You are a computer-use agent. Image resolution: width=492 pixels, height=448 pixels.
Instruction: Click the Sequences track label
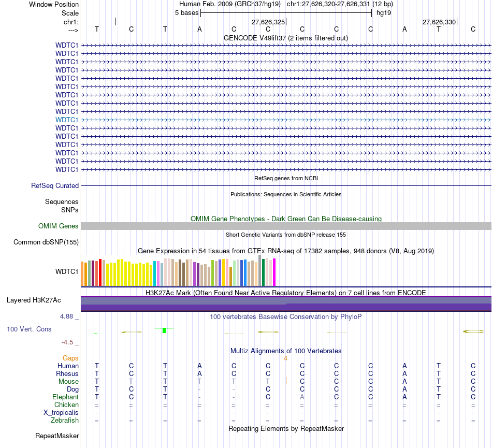(62, 201)
